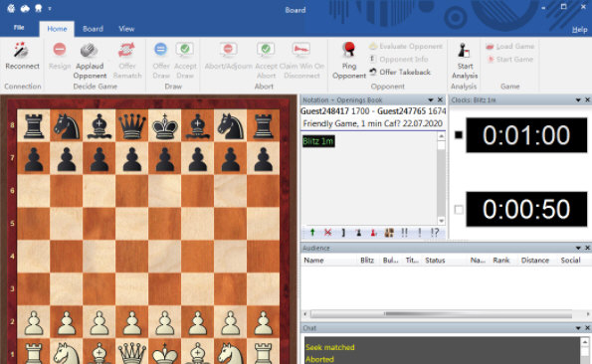Click chat scrollbar up arrow

(585, 342)
